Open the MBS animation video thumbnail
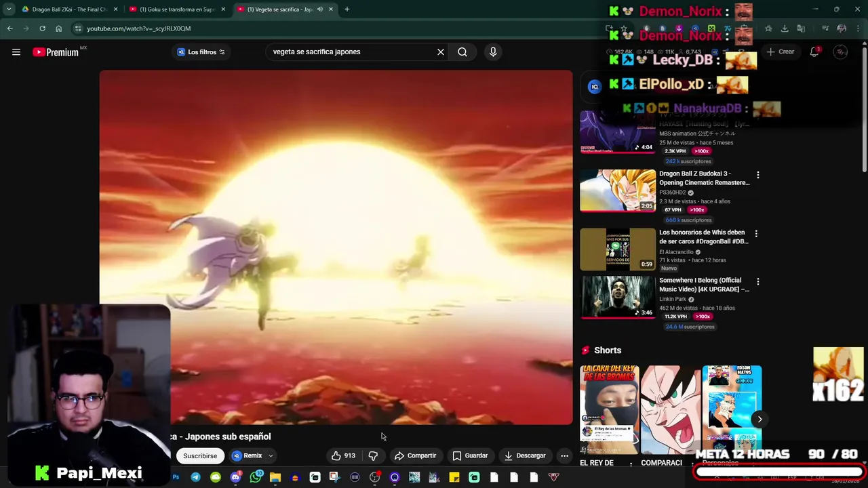Image resolution: width=868 pixels, height=488 pixels. (x=618, y=132)
